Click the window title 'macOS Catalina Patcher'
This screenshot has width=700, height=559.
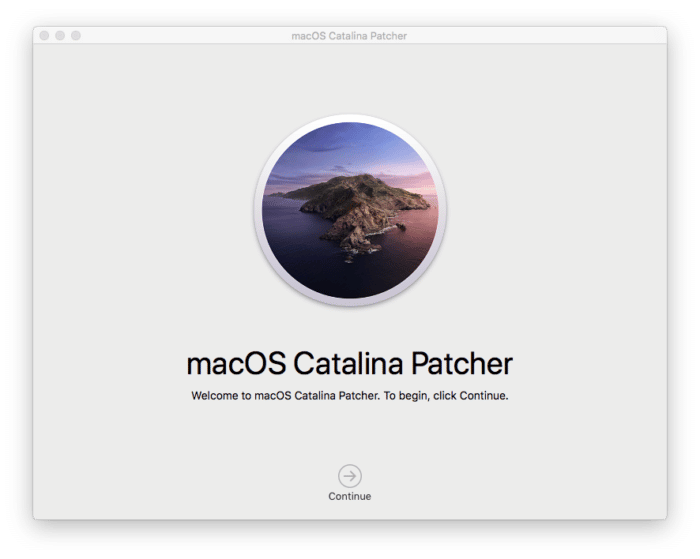[x=349, y=36]
